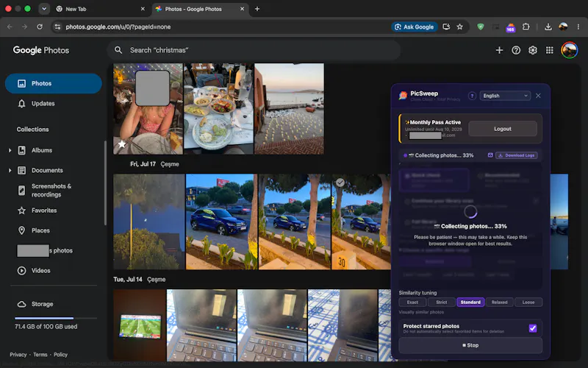Click the green shield extension icon

[x=481, y=26]
